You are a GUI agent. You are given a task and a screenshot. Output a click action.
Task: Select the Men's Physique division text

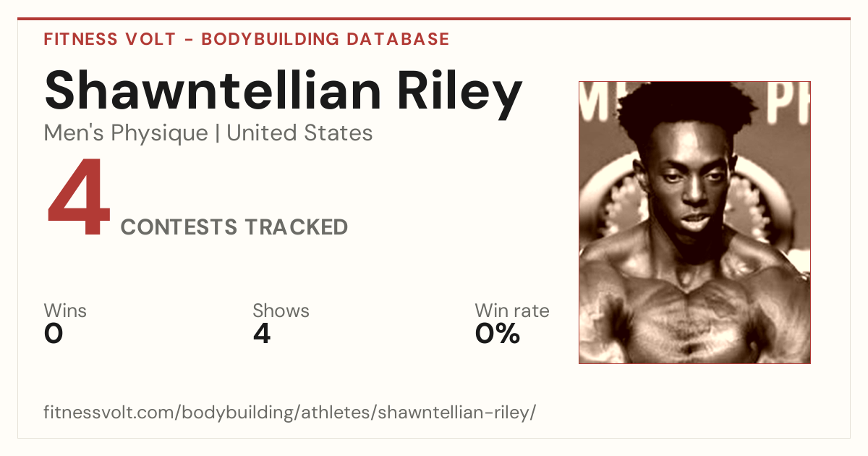pos(126,133)
